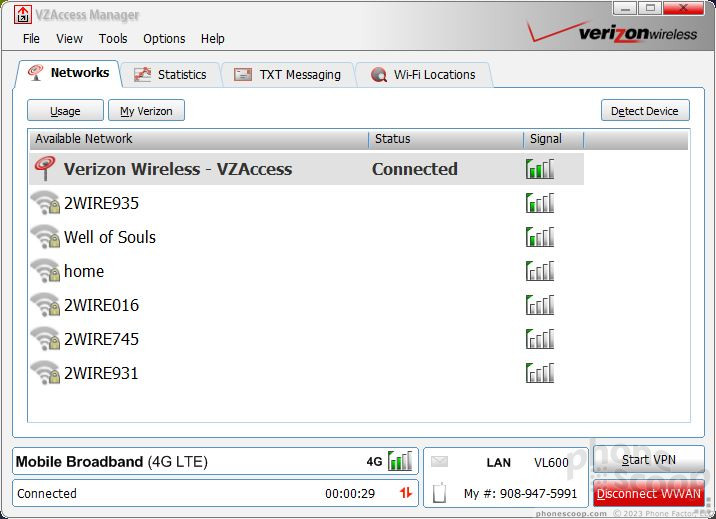Click the Wi-Fi Locations search icon
The height and width of the screenshot is (519, 716).
pos(379,74)
